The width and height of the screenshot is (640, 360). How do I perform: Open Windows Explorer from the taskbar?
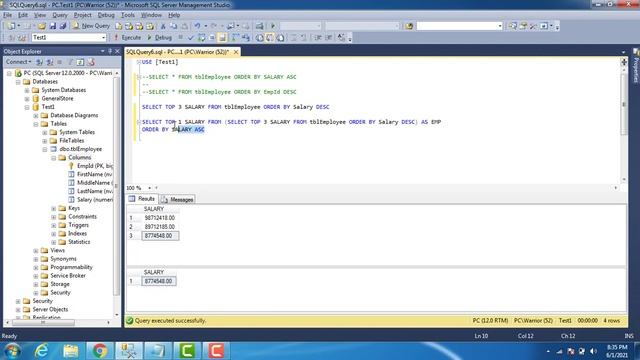pyautogui.click(x=71, y=351)
